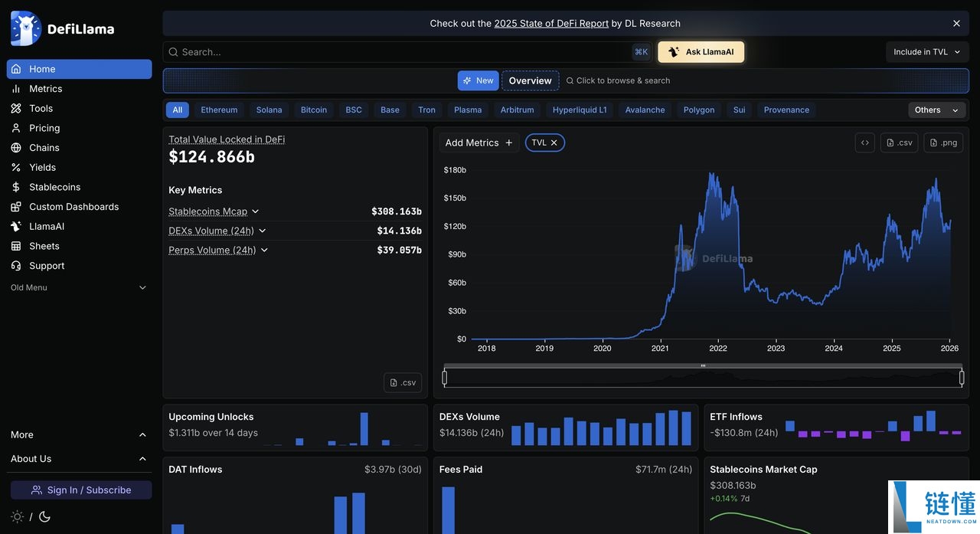This screenshot has width=980, height=534.
Task: Filter by Tron chain
Action: (x=427, y=110)
